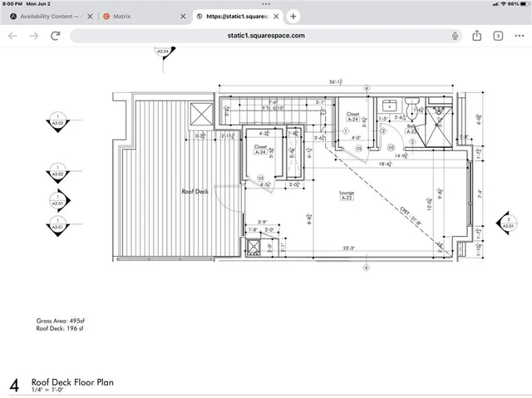The width and height of the screenshot is (532, 398).
Task: Click the browser forward arrow
Action: pos(33,36)
